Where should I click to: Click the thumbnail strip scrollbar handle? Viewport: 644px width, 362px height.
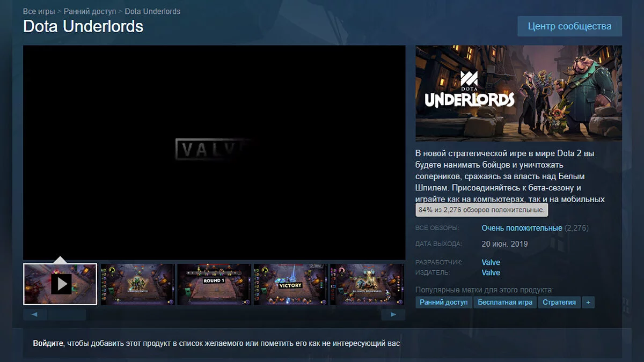pos(67,315)
